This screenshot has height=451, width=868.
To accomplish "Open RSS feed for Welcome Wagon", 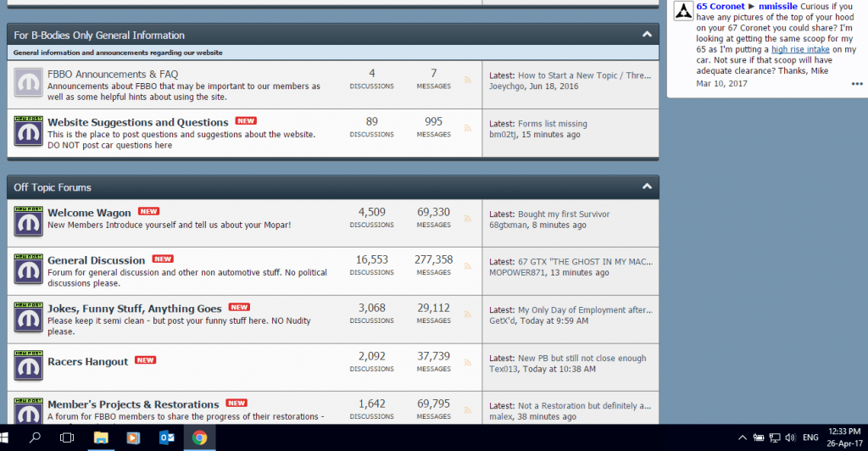I will click(x=468, y=219).
